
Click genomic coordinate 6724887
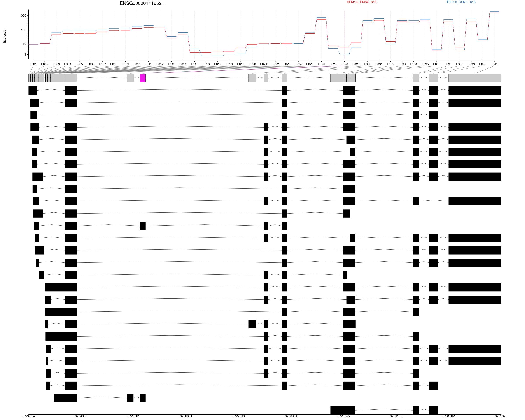tap(81, 416)
